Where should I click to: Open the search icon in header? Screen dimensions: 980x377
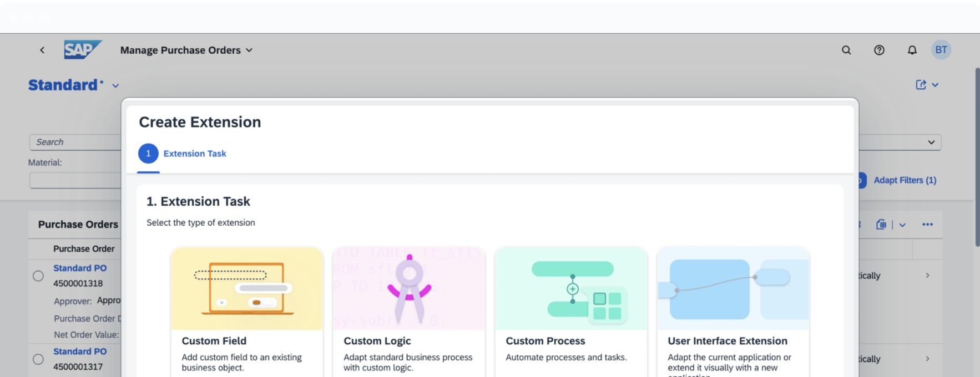pos(846,50)
